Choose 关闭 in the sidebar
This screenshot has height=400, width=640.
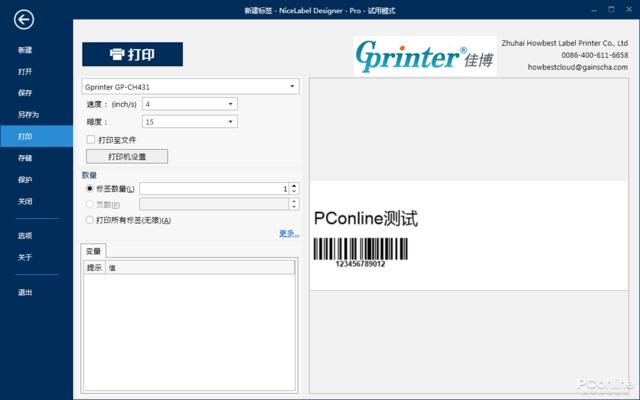click(x=25, y=201)
